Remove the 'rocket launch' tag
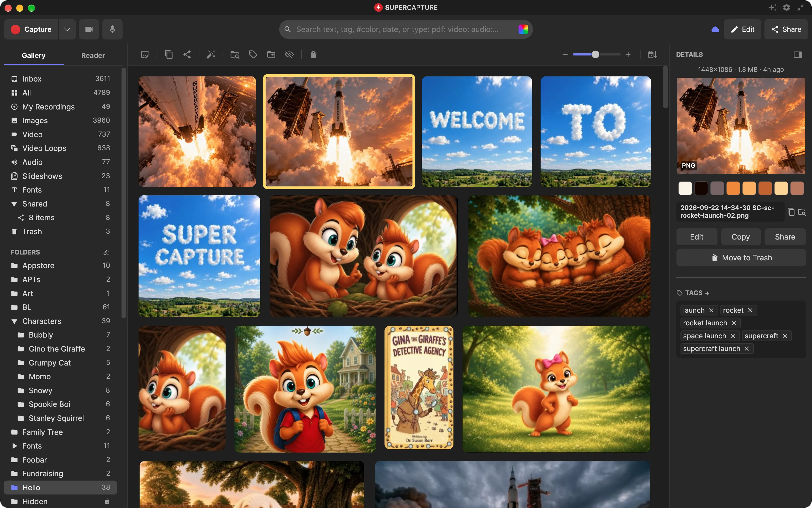Screen dimensions: 812x508 [734, 323]
